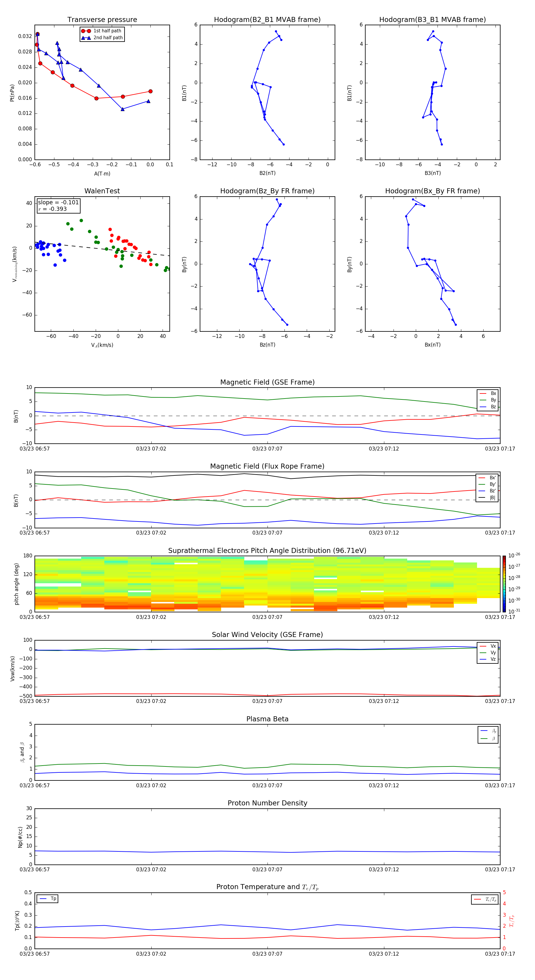Click the 'Proton Number Density' title

[267, 804]
